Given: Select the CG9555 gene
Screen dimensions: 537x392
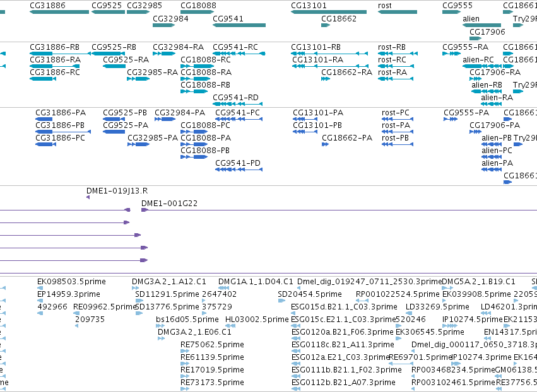Looking at the screenshot, I should (451, 12).
